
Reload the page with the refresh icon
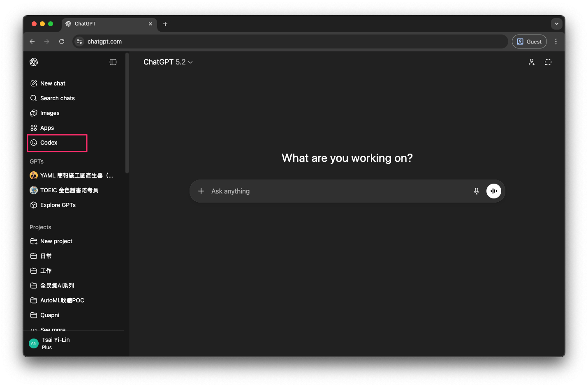(62, 41)
